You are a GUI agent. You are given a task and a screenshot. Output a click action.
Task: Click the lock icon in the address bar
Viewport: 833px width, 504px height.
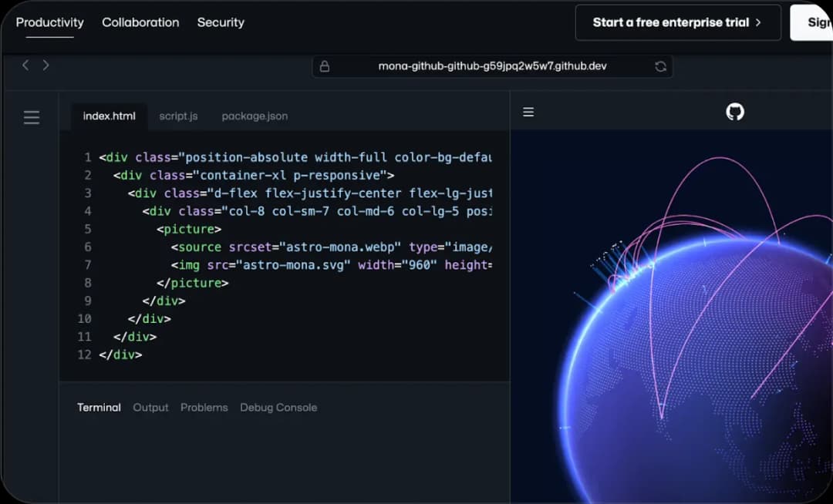[325, 66]
